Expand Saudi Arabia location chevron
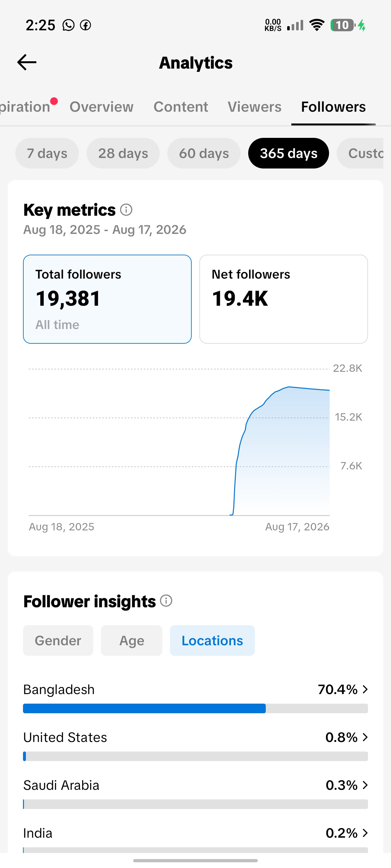Image resolution: width=391 pixels, height=868 pixels. point(365,785)
